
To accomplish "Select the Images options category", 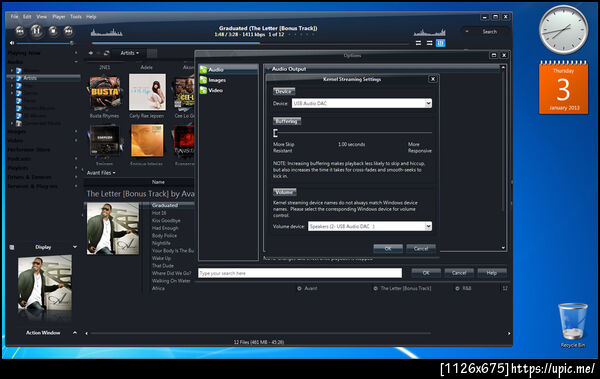I will point(228,80).
